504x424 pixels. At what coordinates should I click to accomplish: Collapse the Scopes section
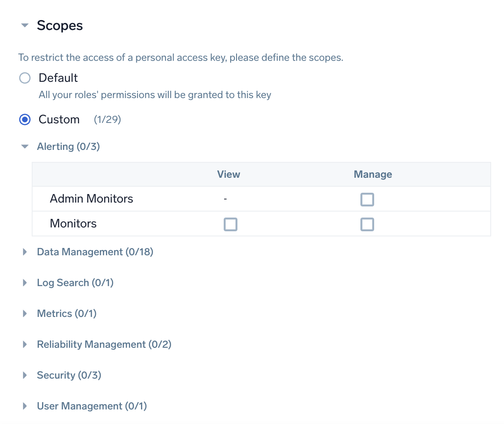tap(24, 25)
